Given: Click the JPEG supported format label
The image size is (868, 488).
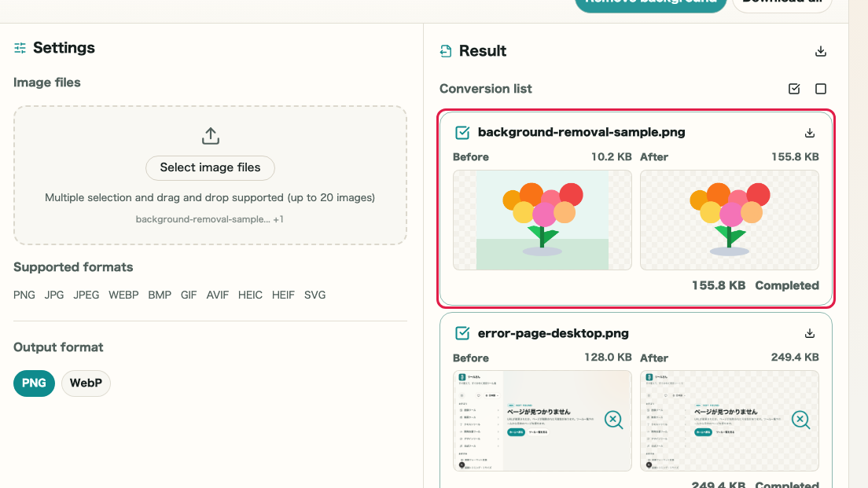Looking at the screenshot, I should [86, 295].
